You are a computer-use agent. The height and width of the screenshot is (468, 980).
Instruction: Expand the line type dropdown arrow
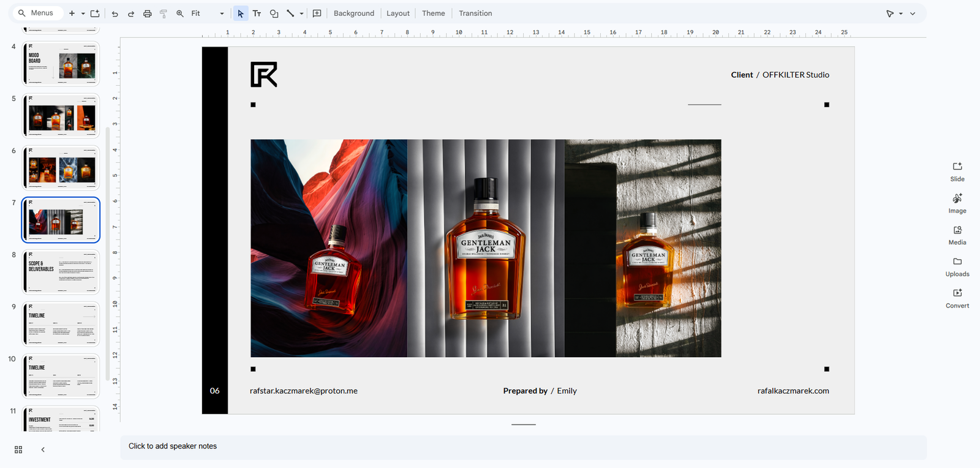pos(301,13)
